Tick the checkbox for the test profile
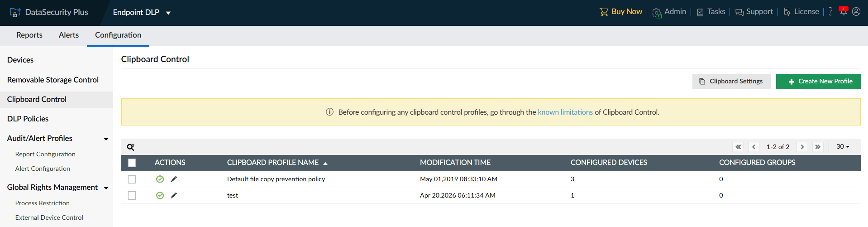 (132, 195)
